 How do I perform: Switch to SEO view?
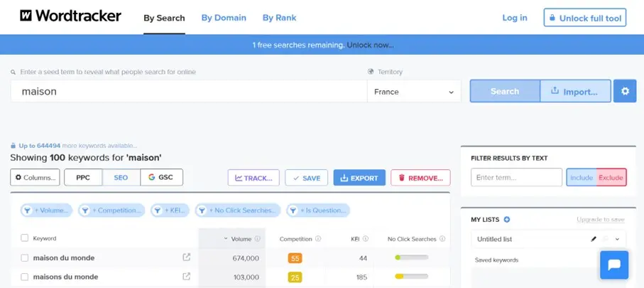click(x=121, y=177)
